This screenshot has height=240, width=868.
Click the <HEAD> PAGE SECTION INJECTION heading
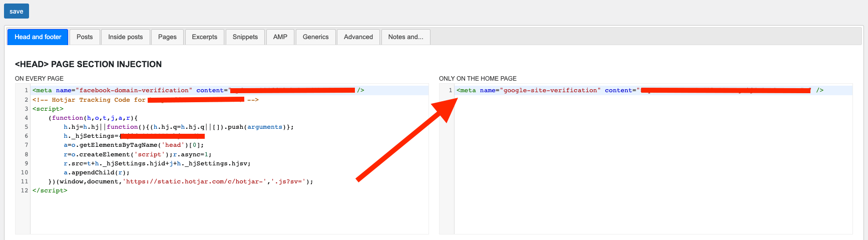(x=88, y=64)
